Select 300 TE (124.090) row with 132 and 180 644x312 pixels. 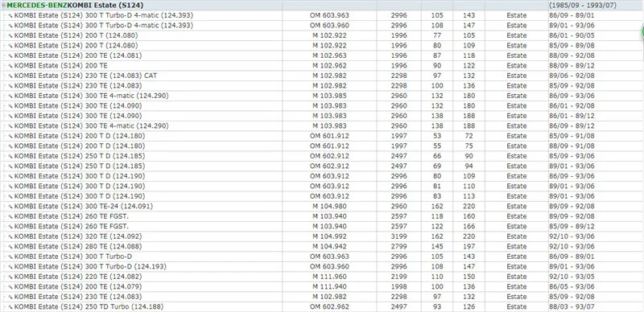(322, 105)
